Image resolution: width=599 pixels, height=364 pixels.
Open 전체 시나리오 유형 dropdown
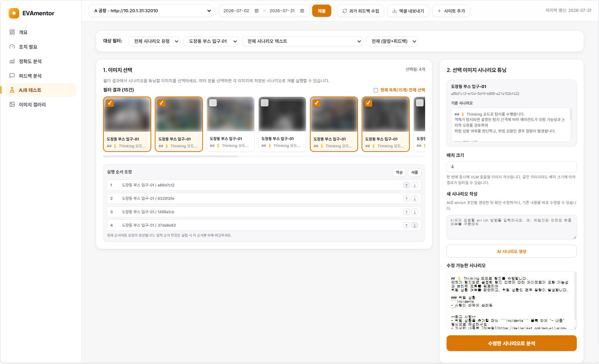click(x=154, y=41)
